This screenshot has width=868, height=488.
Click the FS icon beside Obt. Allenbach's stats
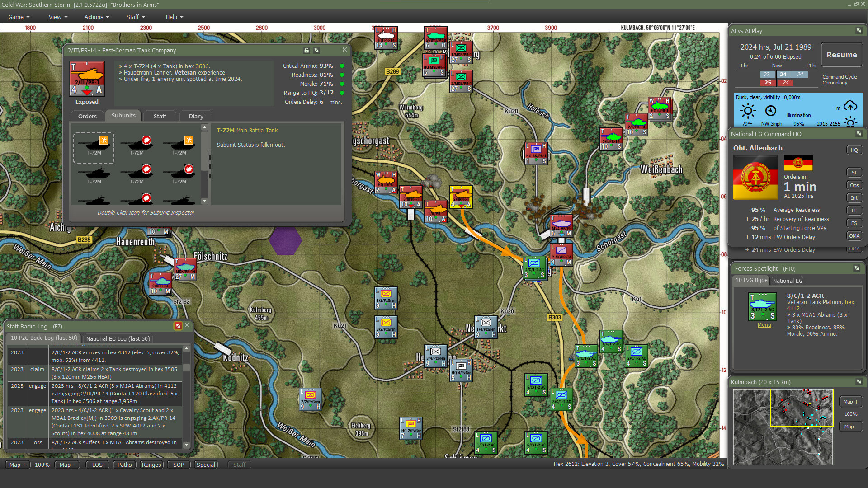click(x=854, y=223)
